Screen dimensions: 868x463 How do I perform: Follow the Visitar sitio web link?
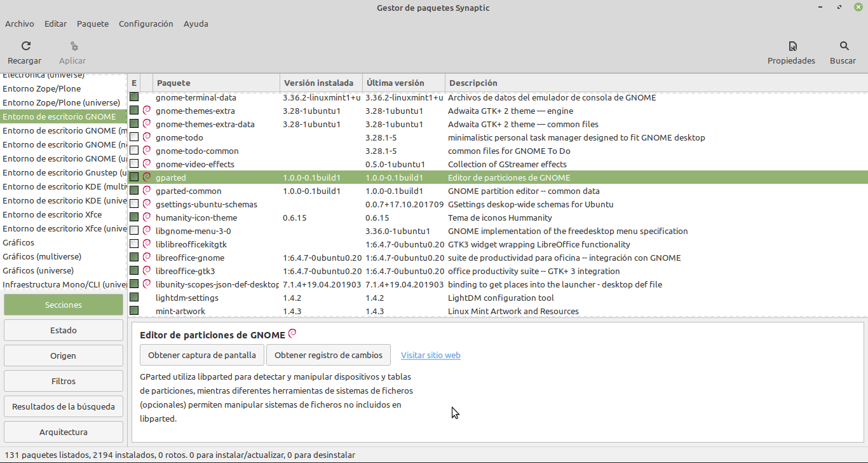(x=431, y=356)
